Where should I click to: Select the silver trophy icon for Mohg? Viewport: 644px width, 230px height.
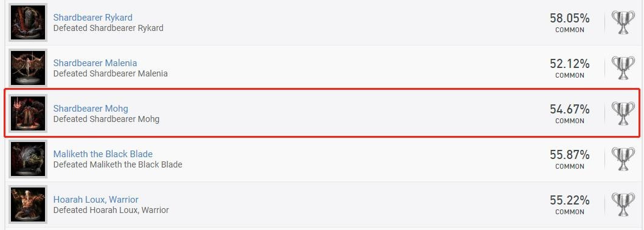pos(623,113)
